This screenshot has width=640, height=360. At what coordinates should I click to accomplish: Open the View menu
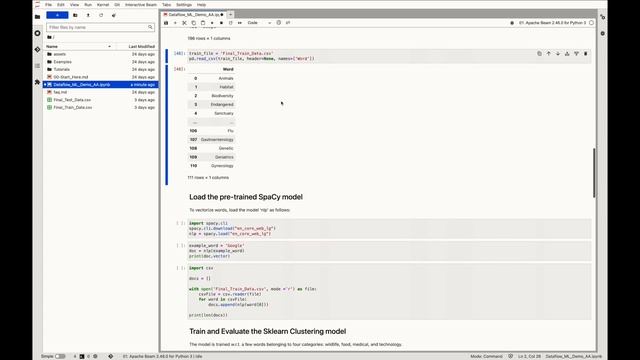pos(74,4)
